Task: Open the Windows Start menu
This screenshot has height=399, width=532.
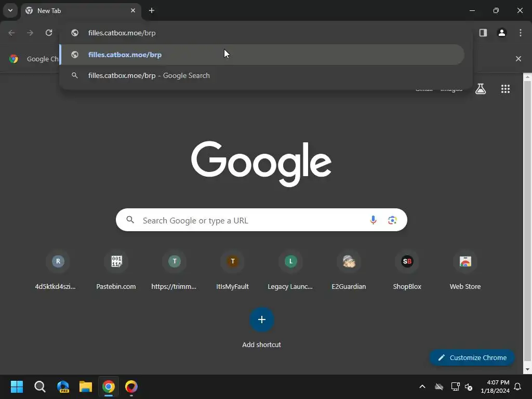Action: [x=17, y=387]
